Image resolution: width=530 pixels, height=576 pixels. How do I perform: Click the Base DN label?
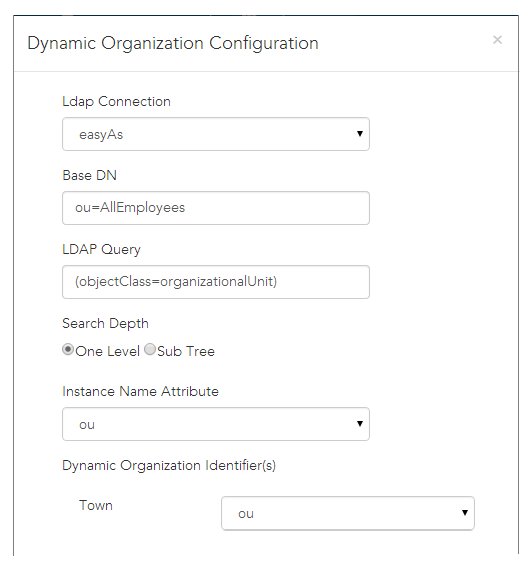pyautogui.click(x=90, y=175)
